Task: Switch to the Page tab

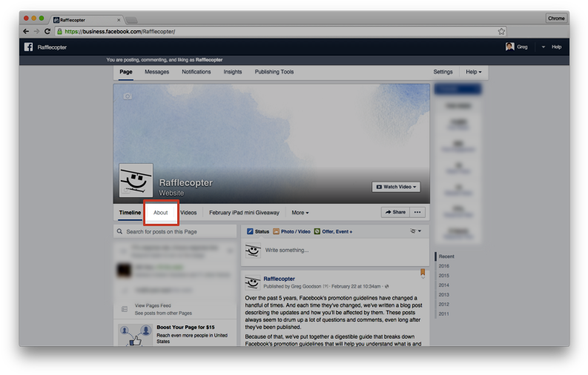Action: [126, 72]
